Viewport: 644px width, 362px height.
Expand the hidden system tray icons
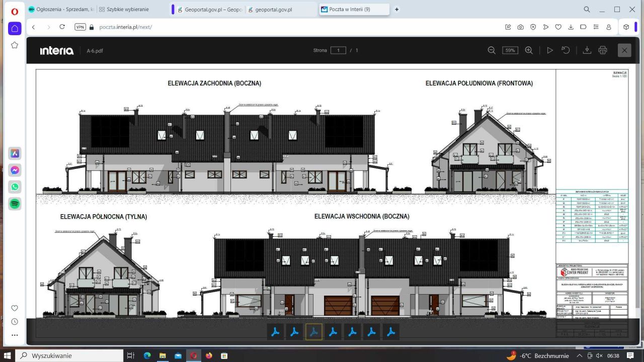tap(580, 355)
